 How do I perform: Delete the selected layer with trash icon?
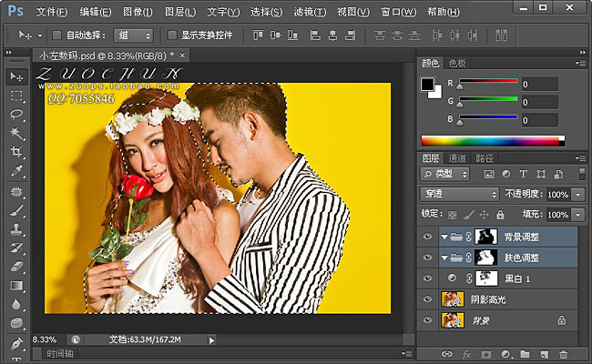(x=563, y=354)
